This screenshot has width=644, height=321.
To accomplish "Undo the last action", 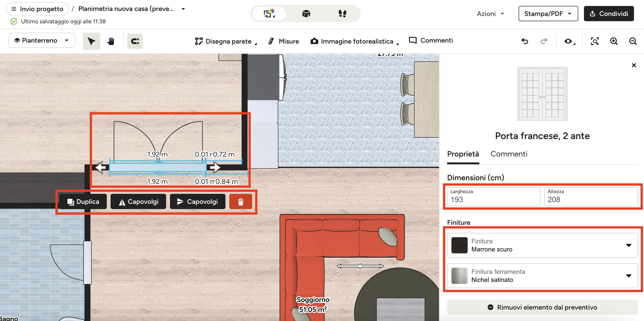I will 525,41.
